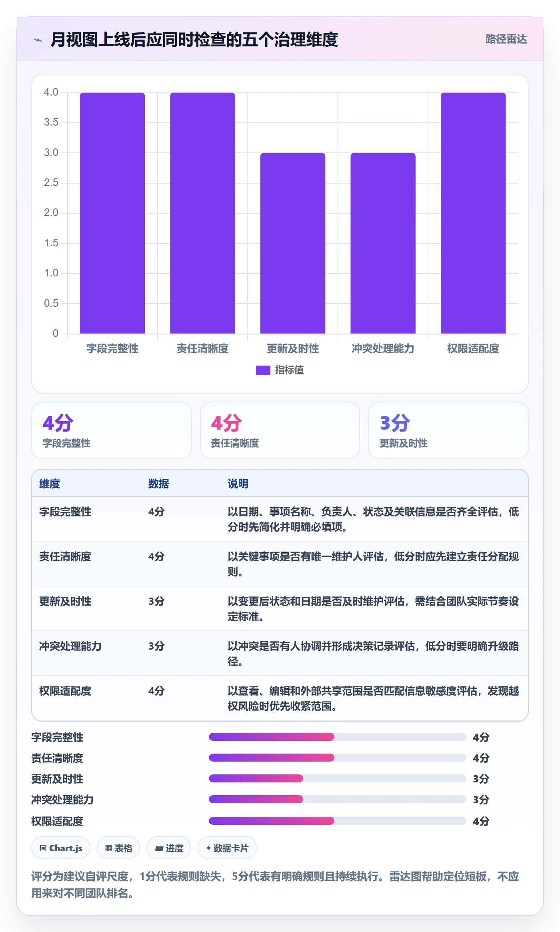Click the 更新及时性 bar in the chart
560x932 pixels.
pos(293,243)
